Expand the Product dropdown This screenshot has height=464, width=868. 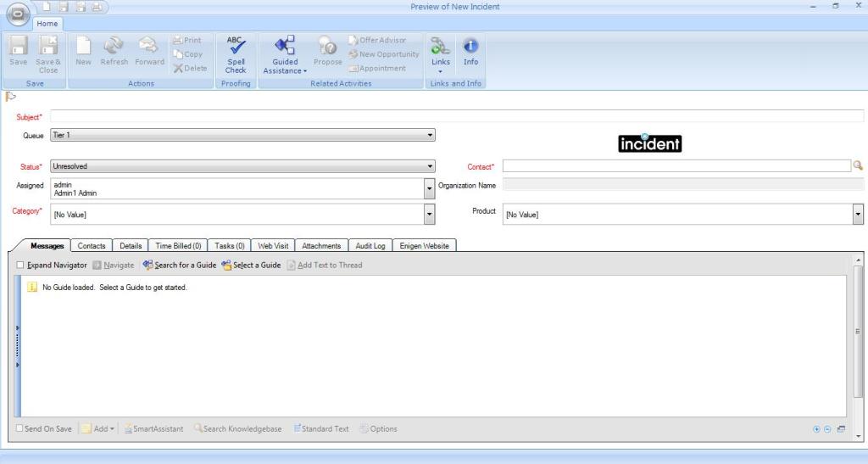pyautogui.click(x=858, y=215)
